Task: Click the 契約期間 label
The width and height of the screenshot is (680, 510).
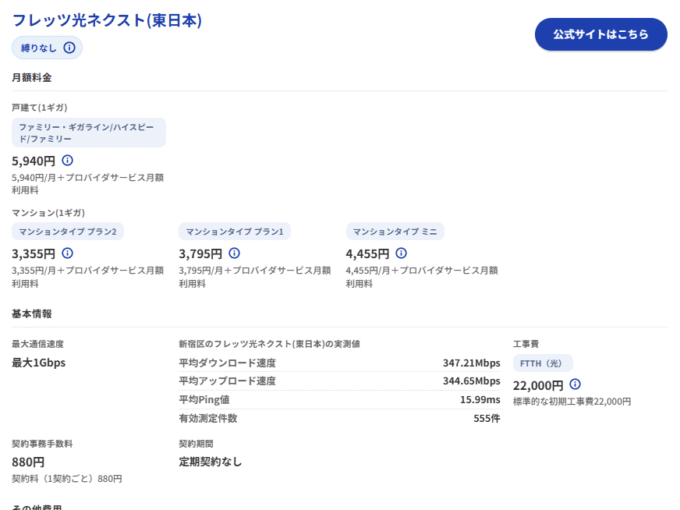Action: click(196, 444)
